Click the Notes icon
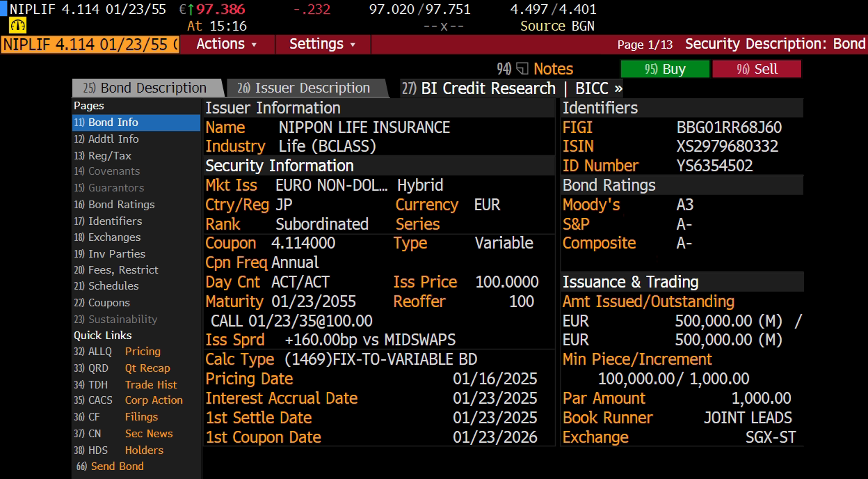 pos(523,69)
